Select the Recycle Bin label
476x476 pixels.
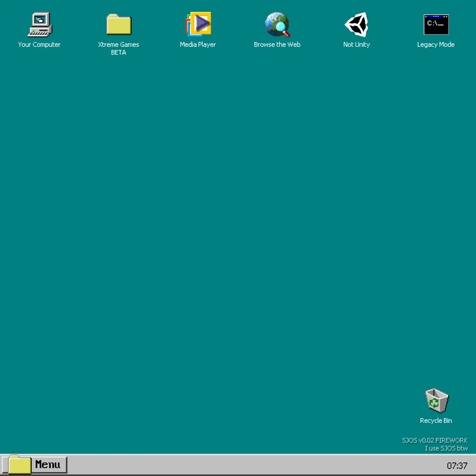(x=436, y=420)
